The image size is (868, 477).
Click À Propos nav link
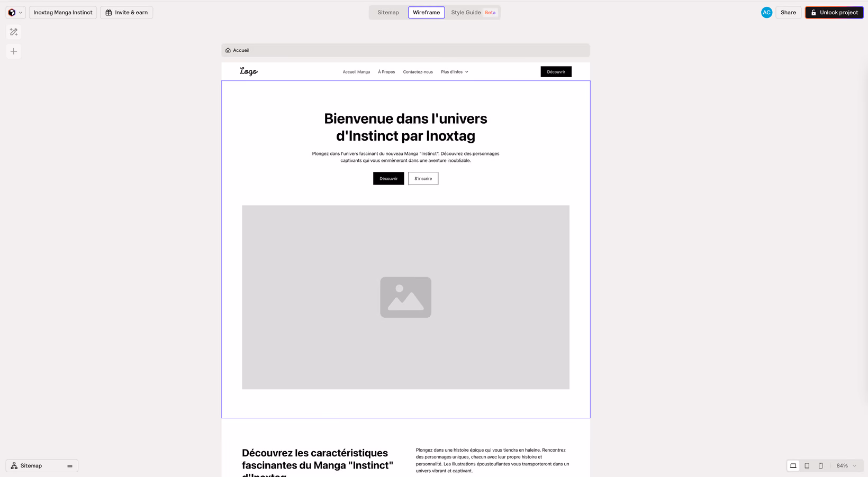[386, 72]
